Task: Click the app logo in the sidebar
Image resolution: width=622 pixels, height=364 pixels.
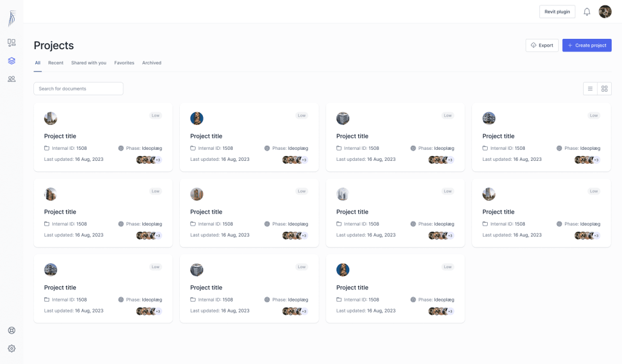Action: (x=12, y=18)
